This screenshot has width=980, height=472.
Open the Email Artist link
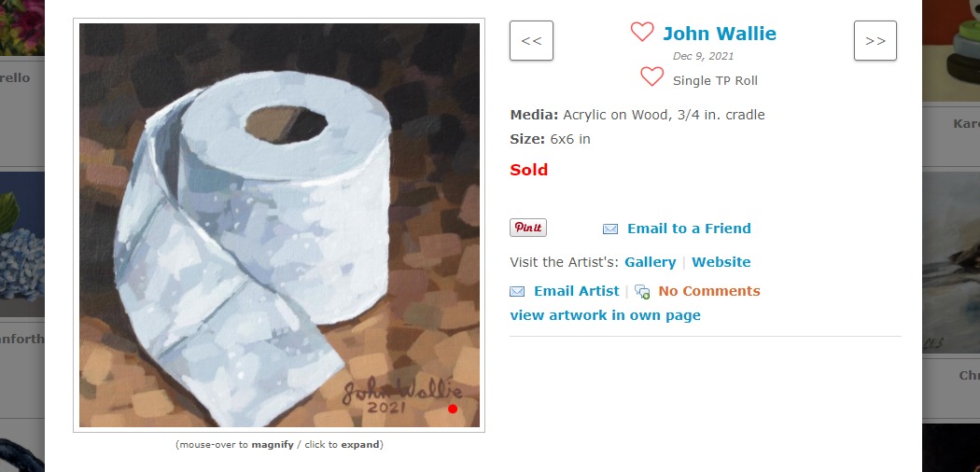(x=576, y=291)
